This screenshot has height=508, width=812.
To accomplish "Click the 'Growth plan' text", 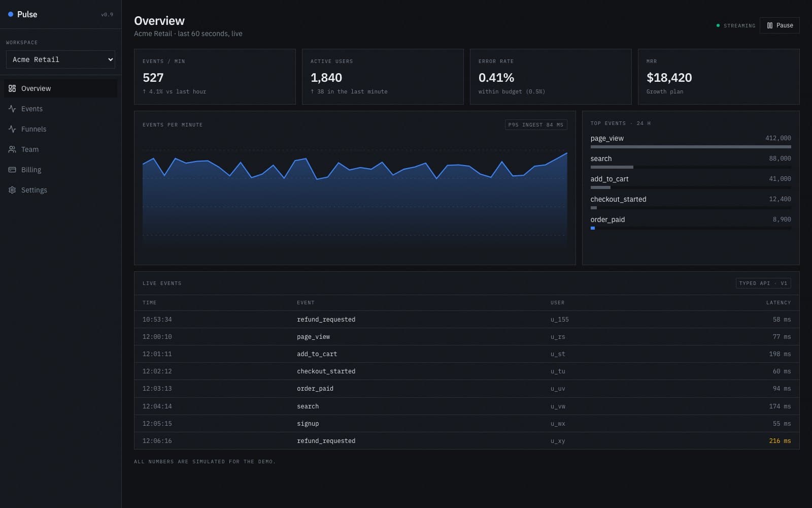I will coord(665,91).
